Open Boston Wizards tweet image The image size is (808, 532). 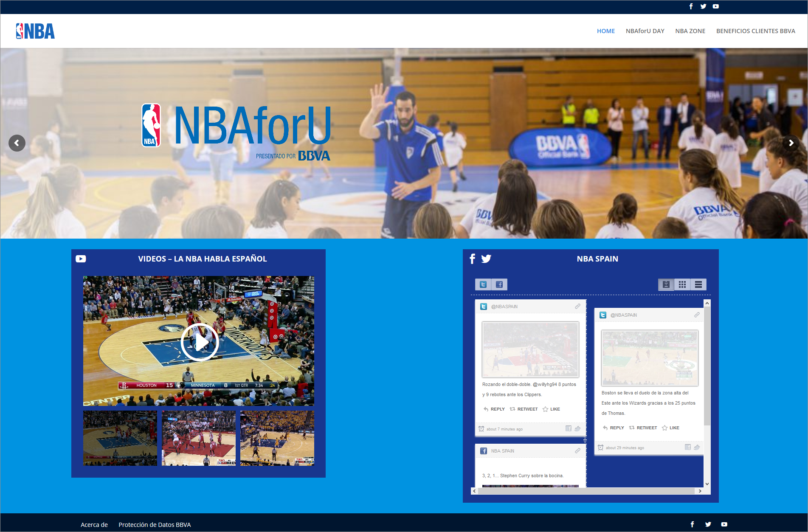(x=650, y=358)
